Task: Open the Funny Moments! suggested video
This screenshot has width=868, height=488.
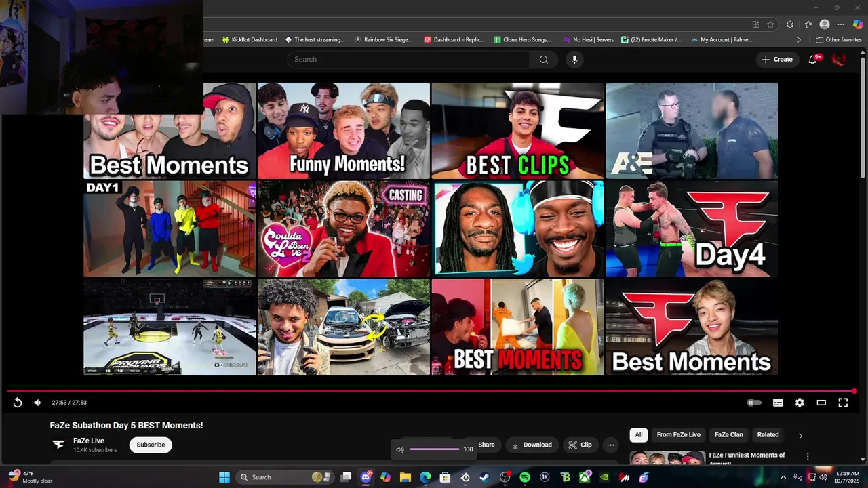Action: point(344,131)
